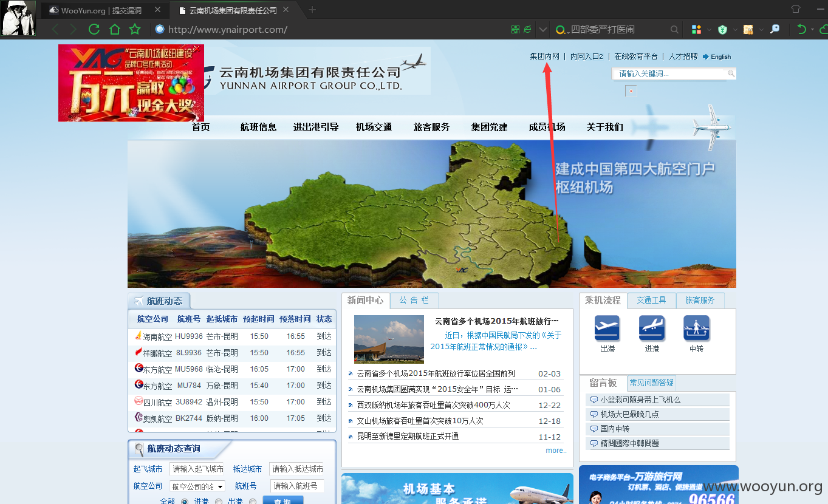828x504 pixels.
Task: Click the 进港 arrival icon
Action: click(652, 329)
